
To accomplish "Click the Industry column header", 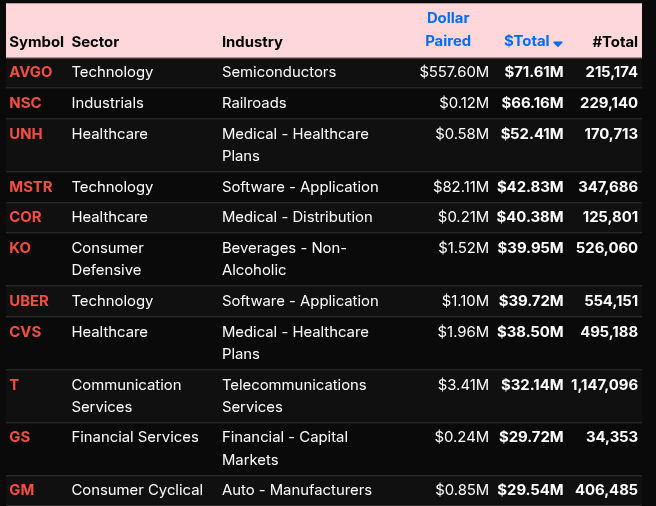I will 252,42.
